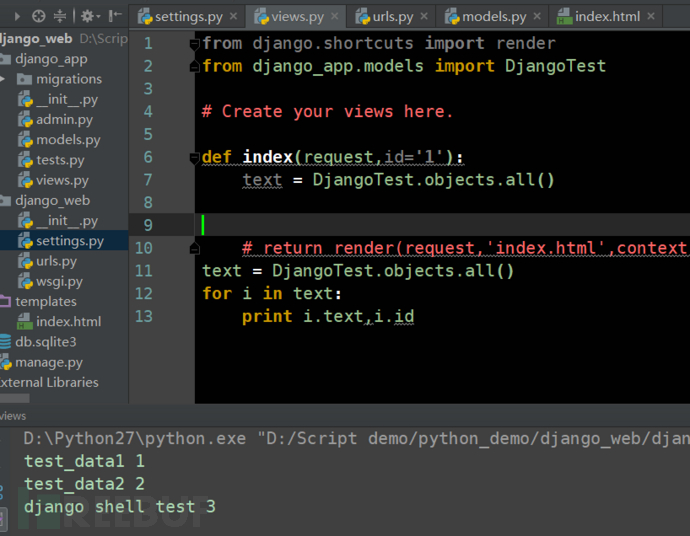Open index.html in project tree
Viewport: 690px width, 536px height.
pyautogui.click(x=59, y=322)
